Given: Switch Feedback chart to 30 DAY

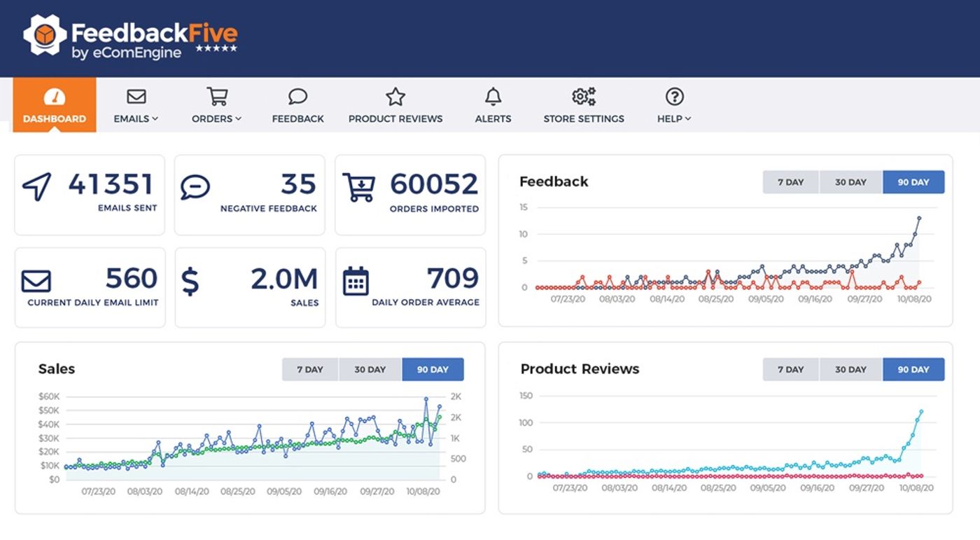Looking at the screenshot, I should click(x=850, y=182).
